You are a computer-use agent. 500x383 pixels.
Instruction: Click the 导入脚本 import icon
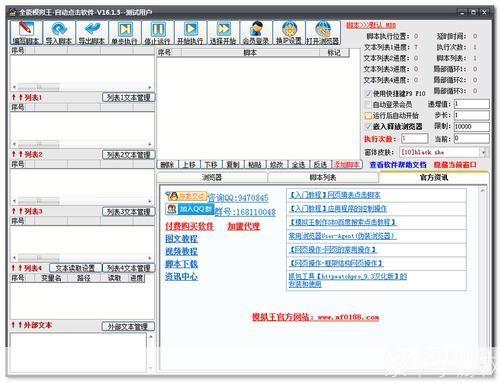point(59,32)
